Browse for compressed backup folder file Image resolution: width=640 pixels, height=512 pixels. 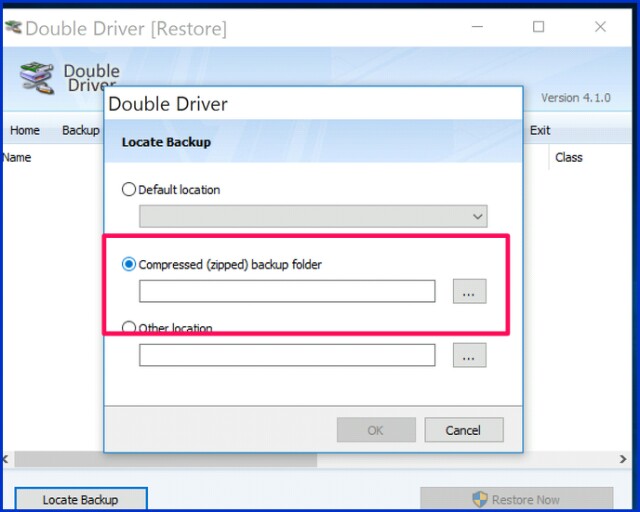[x=469, y=291]
